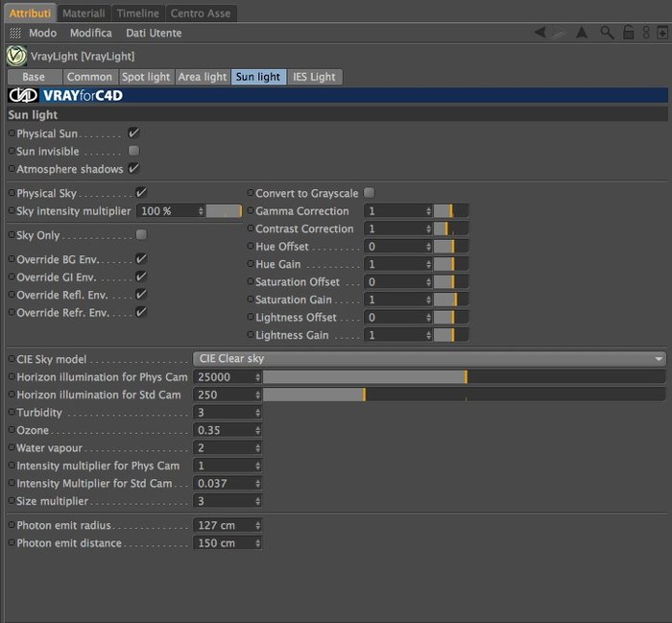672x623 pixels.
Task: Switch to the Area light tab
Action: (203, 77)
